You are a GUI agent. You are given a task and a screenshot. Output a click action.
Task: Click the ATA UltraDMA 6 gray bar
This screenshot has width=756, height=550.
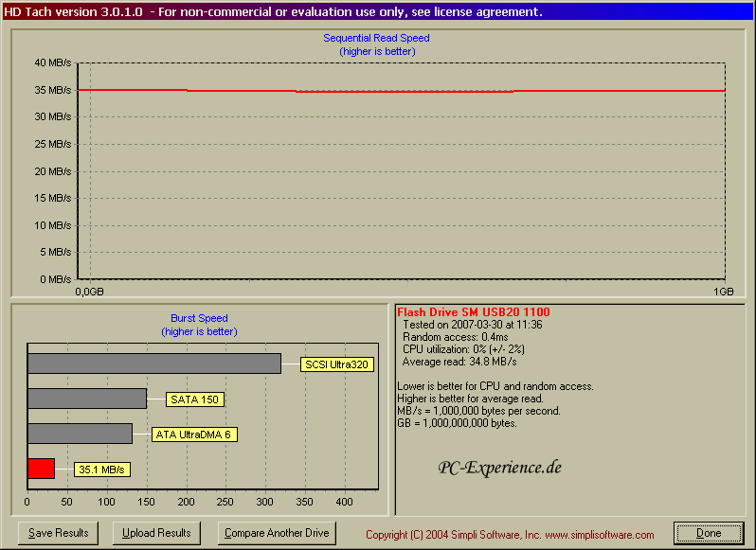[80, 434]
